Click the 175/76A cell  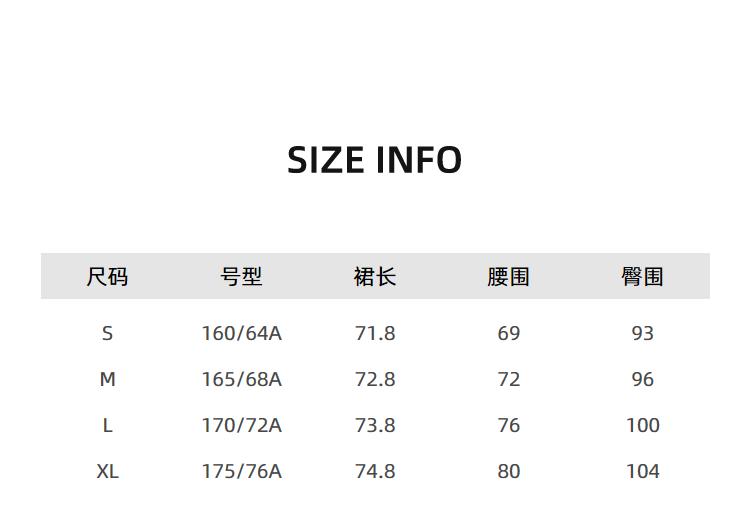(x=242, y=471)
